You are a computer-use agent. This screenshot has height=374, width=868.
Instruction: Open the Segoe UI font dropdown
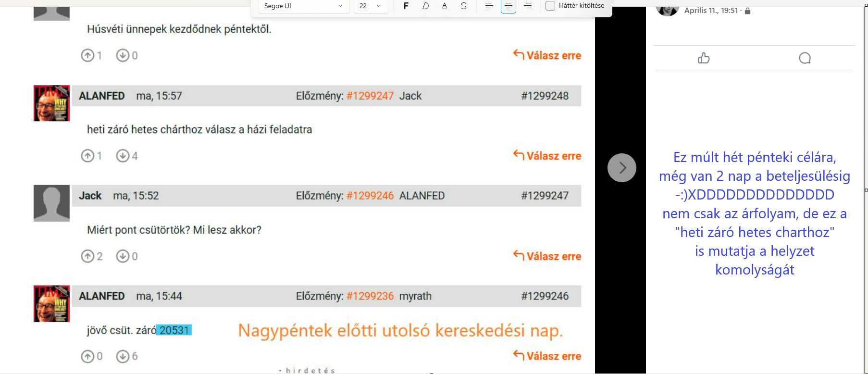coord(303,6)
